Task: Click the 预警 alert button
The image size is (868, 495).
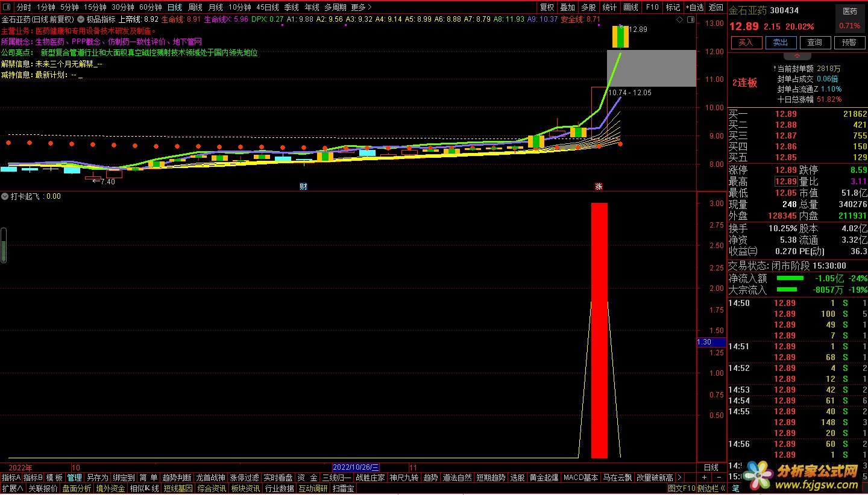Action: 849,42
